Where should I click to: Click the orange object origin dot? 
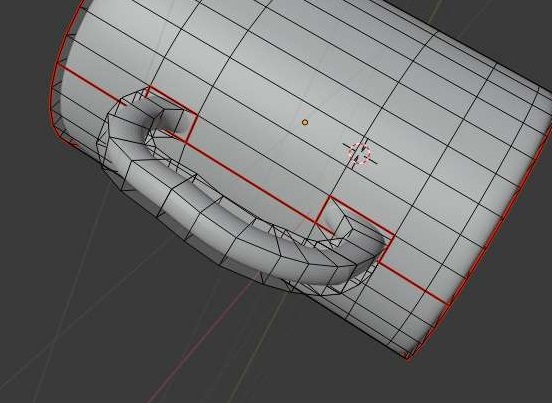pos(305,122)
